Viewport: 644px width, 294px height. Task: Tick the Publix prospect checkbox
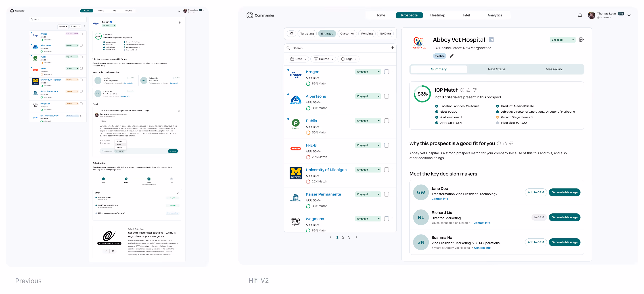click(386, 121)
